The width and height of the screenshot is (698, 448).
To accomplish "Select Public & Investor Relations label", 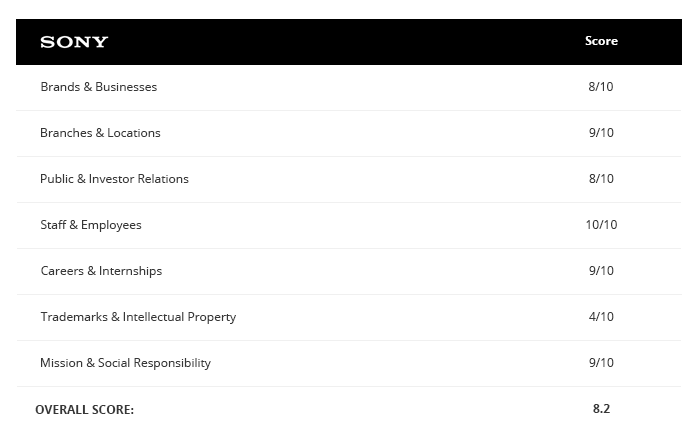I will click(114, 179).
